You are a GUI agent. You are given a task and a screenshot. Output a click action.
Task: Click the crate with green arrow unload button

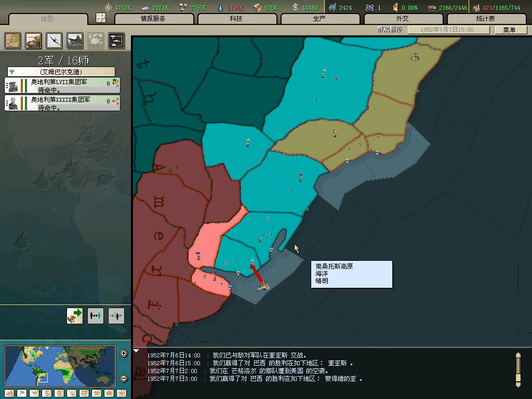click(75, 316)
